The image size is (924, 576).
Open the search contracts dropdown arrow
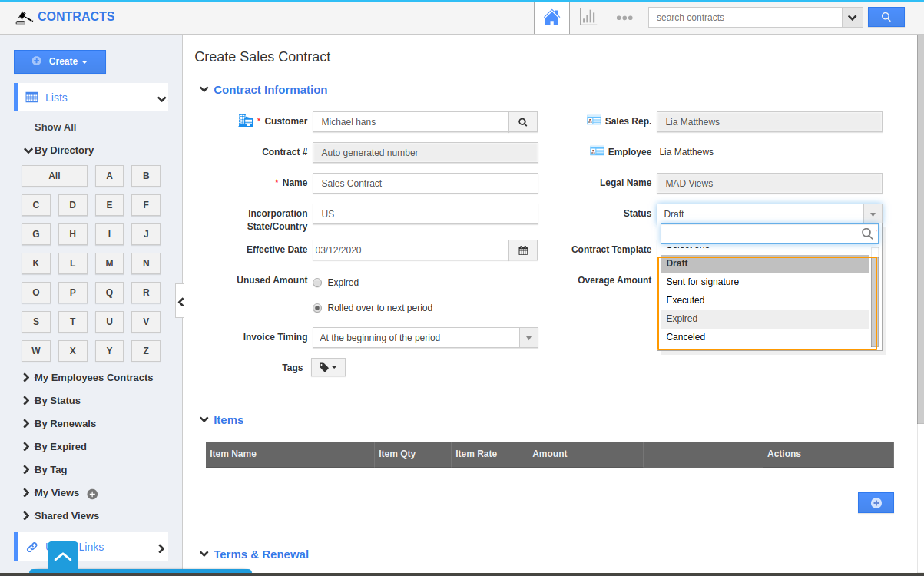click(x=853, y=18)
